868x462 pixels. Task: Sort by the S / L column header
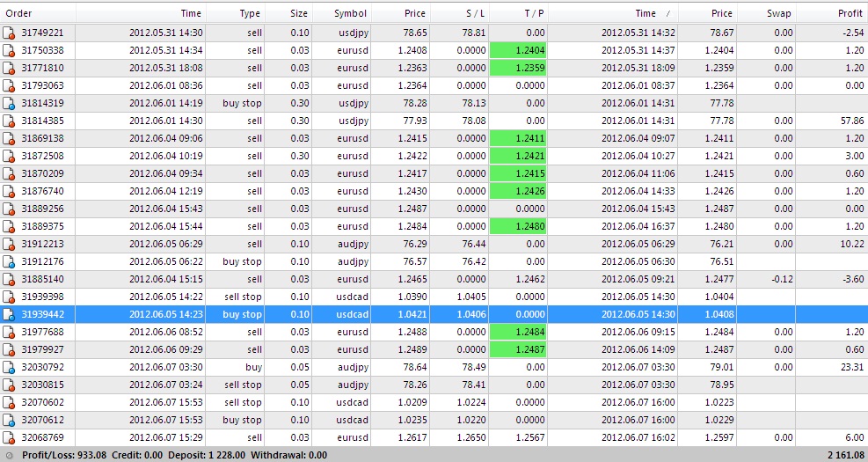pos(459,13)
